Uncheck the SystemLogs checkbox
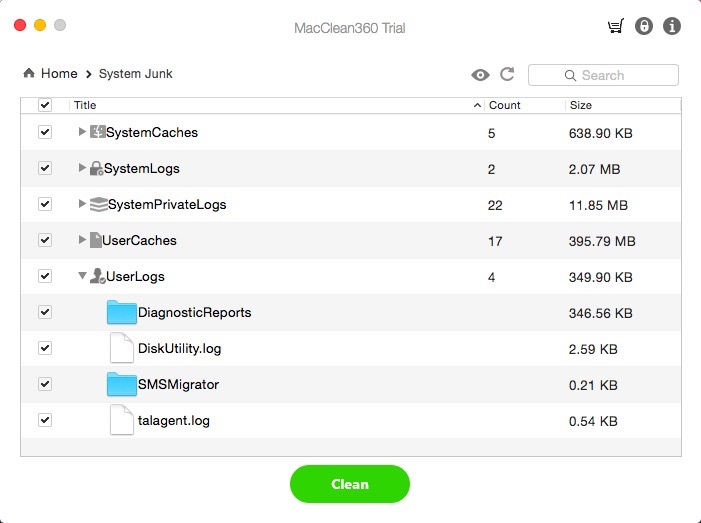Screen dimensions: 701x523 point(45,168)
